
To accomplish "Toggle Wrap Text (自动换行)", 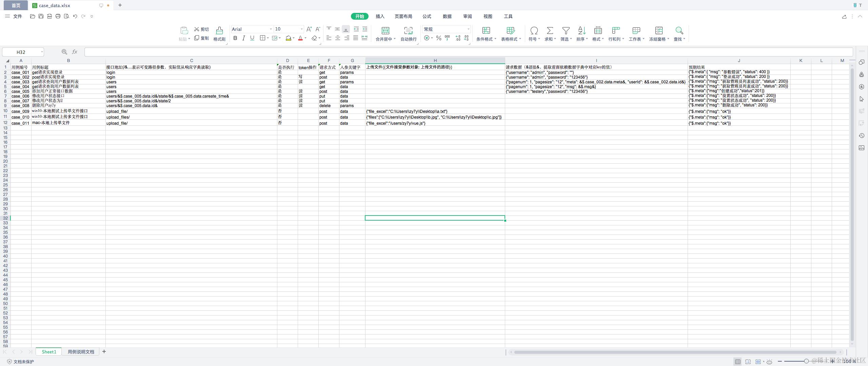I will (408, 31).
